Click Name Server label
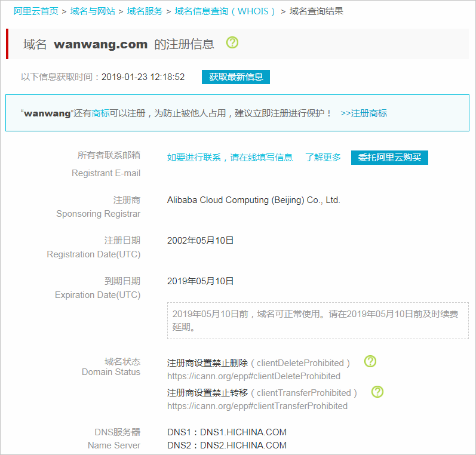Image resolution: width=476 pixels, height=455 pixels. pos(114,445)
